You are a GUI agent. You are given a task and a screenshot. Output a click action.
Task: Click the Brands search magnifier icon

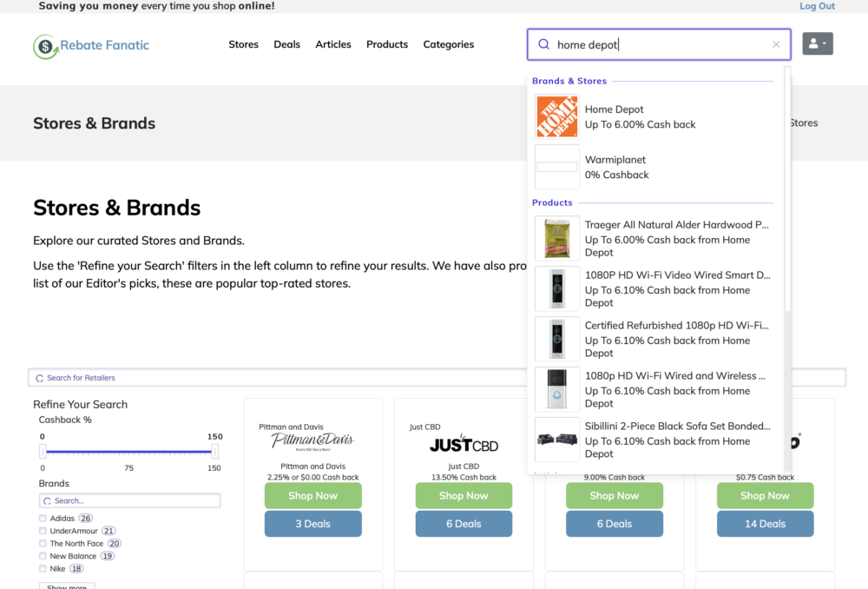47,501
